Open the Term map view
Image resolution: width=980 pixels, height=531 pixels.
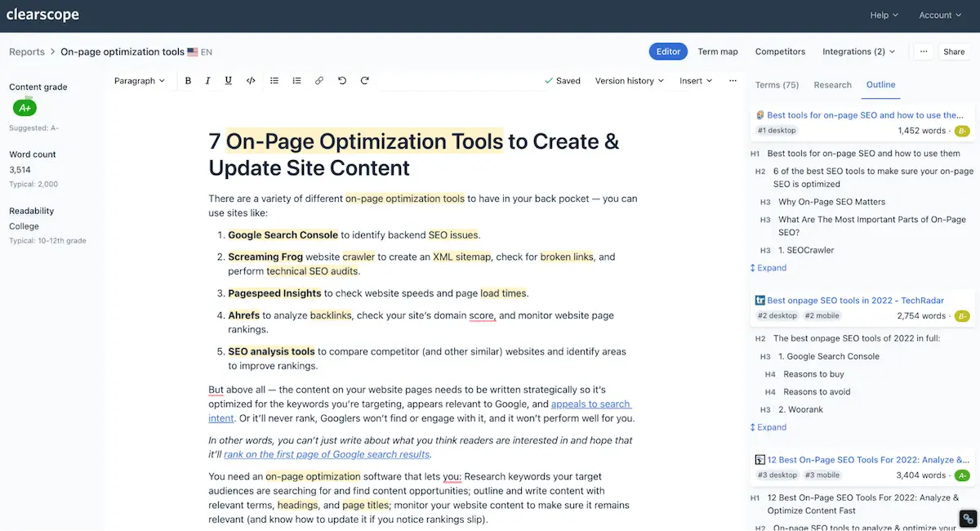coord(718,51)
